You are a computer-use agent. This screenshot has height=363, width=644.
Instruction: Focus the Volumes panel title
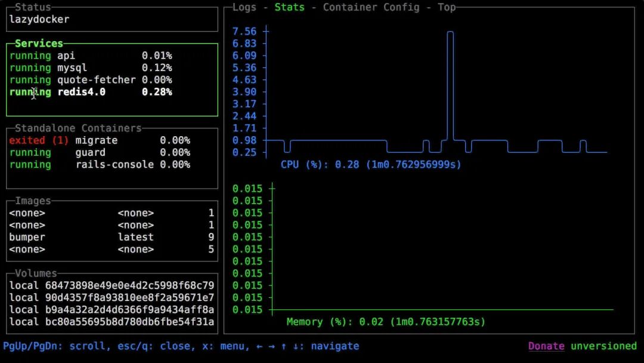tap(36, 273)
